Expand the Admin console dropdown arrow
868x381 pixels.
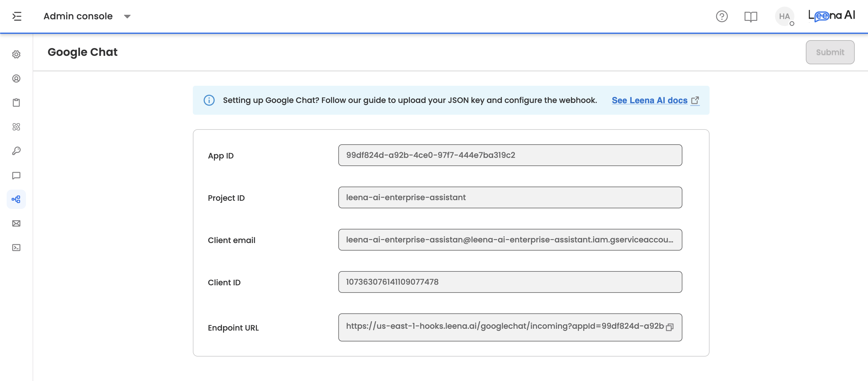tap(127, 17)
